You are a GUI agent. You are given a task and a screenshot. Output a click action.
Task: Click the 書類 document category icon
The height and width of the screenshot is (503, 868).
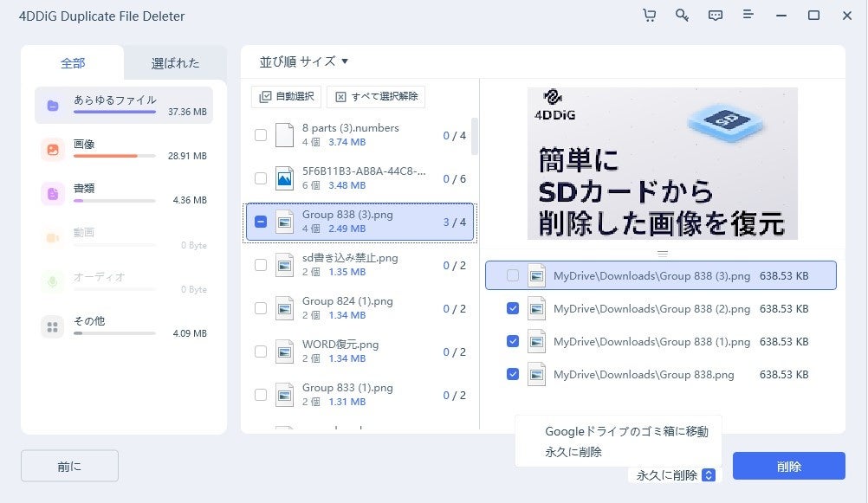[53, 194]
